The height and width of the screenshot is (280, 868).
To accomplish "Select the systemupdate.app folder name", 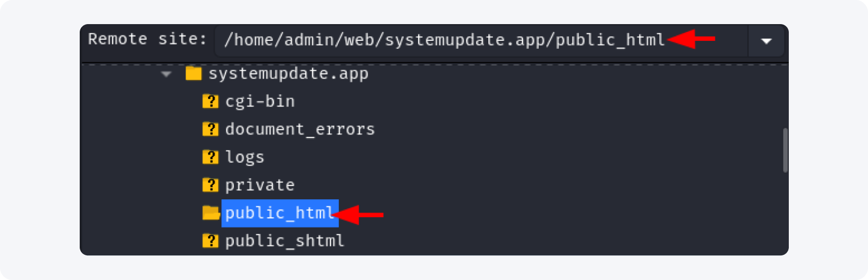I will click(288, 73).
